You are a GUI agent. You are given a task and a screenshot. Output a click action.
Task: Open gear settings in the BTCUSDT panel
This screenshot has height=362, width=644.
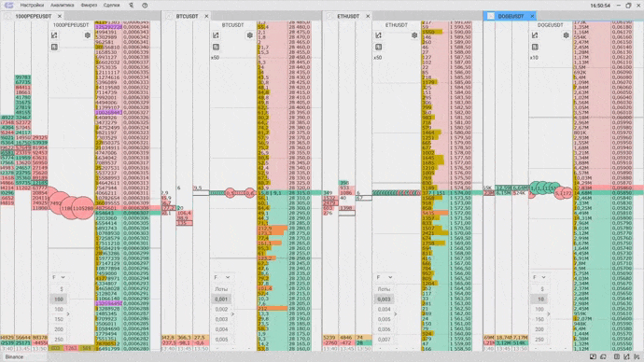click(x=250, y=35)
